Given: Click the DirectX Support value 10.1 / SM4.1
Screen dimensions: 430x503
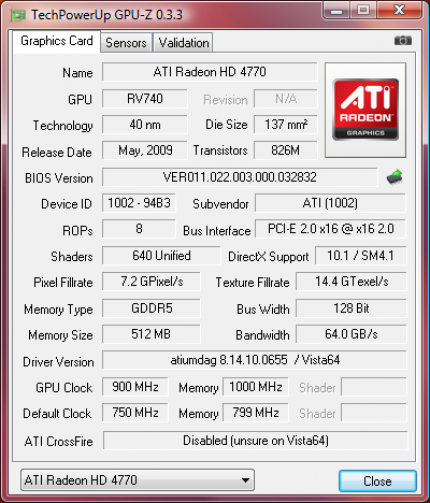Looking at the screenshot, I should point(361,256).
